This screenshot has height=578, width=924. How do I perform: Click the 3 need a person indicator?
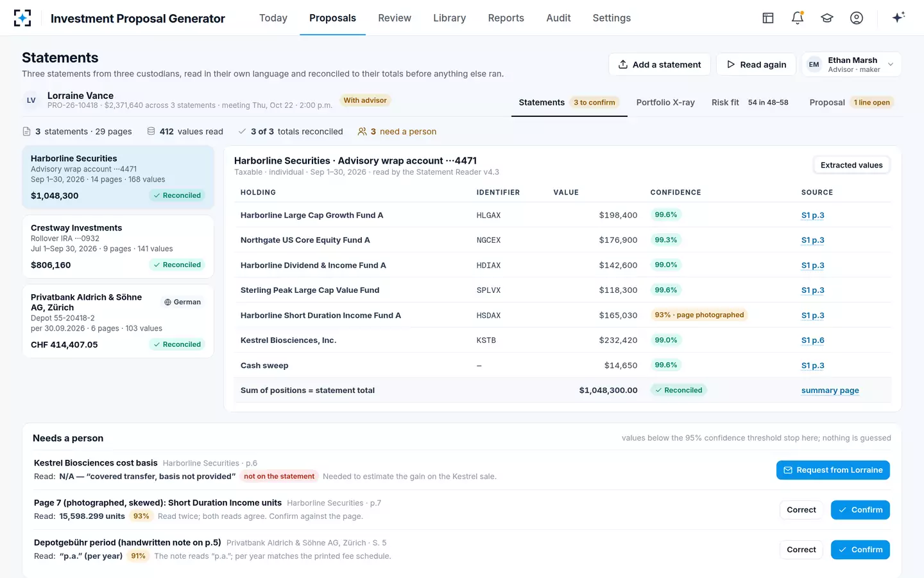[x=397, y=132]
